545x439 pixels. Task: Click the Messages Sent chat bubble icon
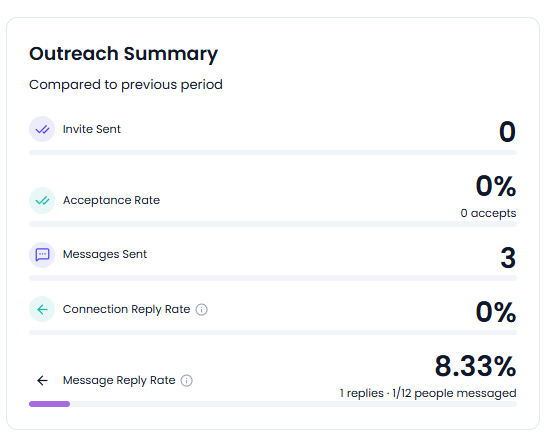point(42,255)
